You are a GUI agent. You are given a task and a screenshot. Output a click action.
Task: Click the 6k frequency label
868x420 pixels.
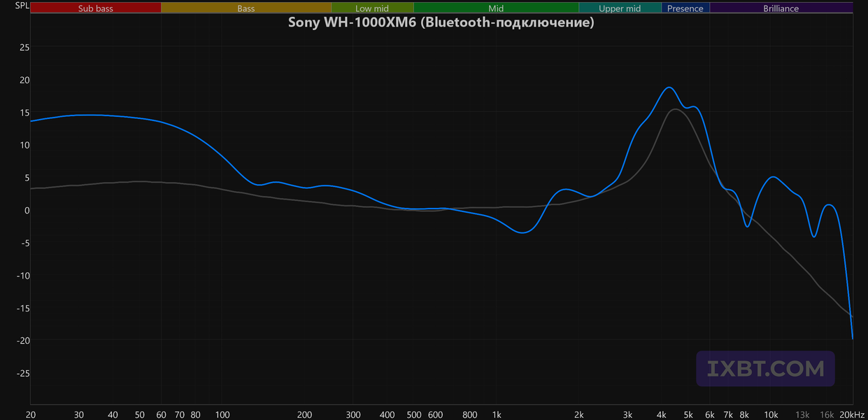click(710, 414)
